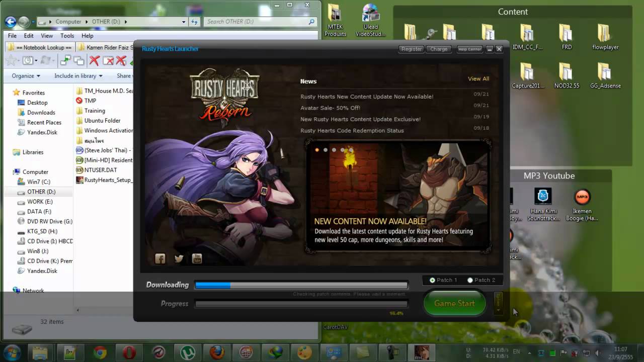The height and width of the screenshot is (362, 644).
Task: Open Opera from the taskbar
Action: pos(129,352)
